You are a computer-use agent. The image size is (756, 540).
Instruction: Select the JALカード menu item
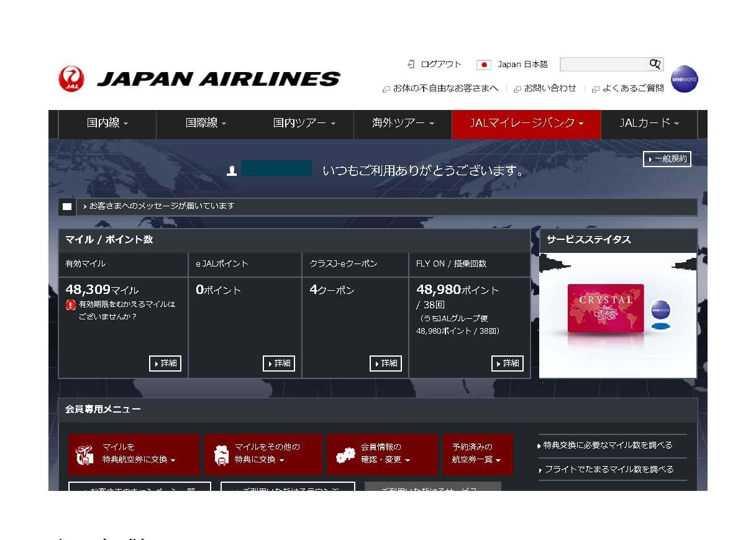[x=649, y=124]
